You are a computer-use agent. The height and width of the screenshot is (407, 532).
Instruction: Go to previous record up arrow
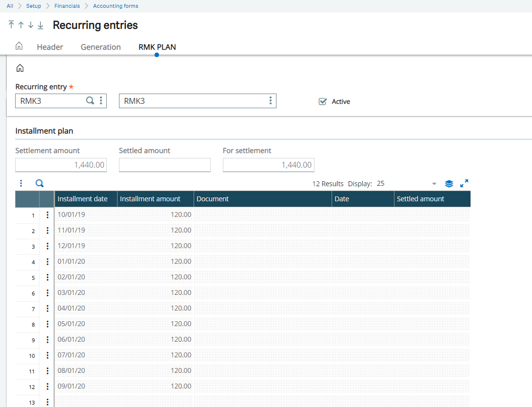coord(21,25)
